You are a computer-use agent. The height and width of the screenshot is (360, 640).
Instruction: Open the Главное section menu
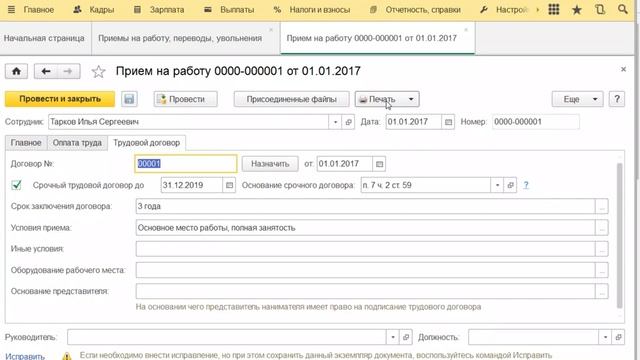[x=39, y=9]
